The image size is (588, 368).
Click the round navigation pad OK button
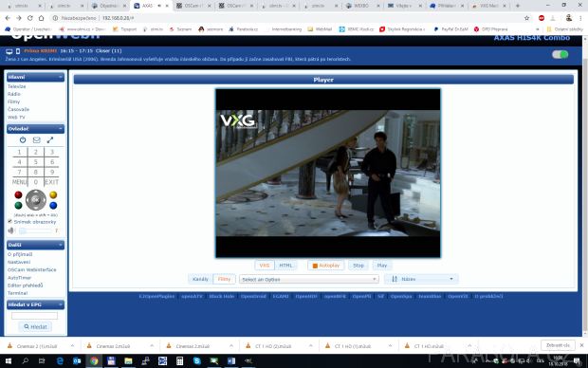tap(36, 200)
